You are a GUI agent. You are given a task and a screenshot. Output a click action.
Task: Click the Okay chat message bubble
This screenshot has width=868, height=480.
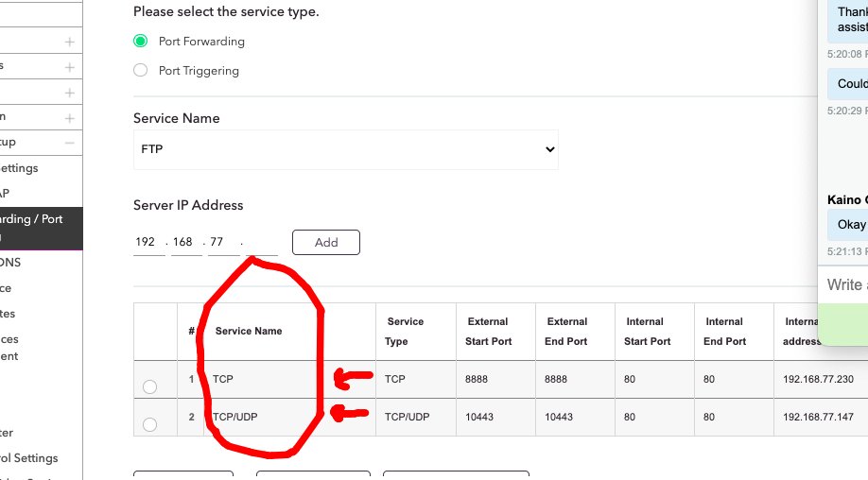click(848, 225)
